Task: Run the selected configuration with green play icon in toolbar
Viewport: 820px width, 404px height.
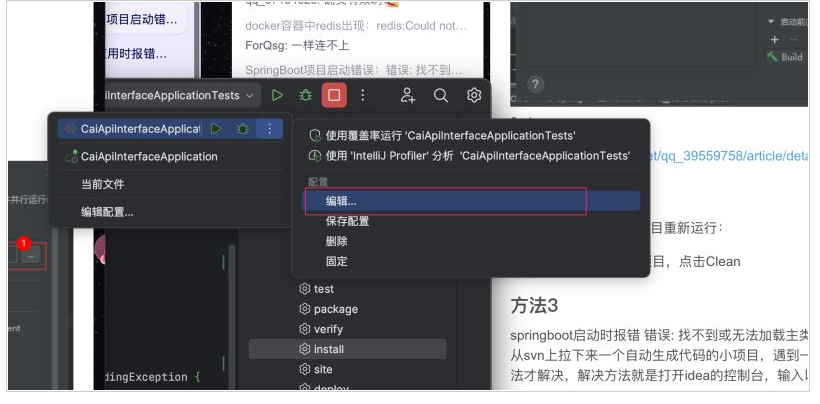Action: click(277, 95)
